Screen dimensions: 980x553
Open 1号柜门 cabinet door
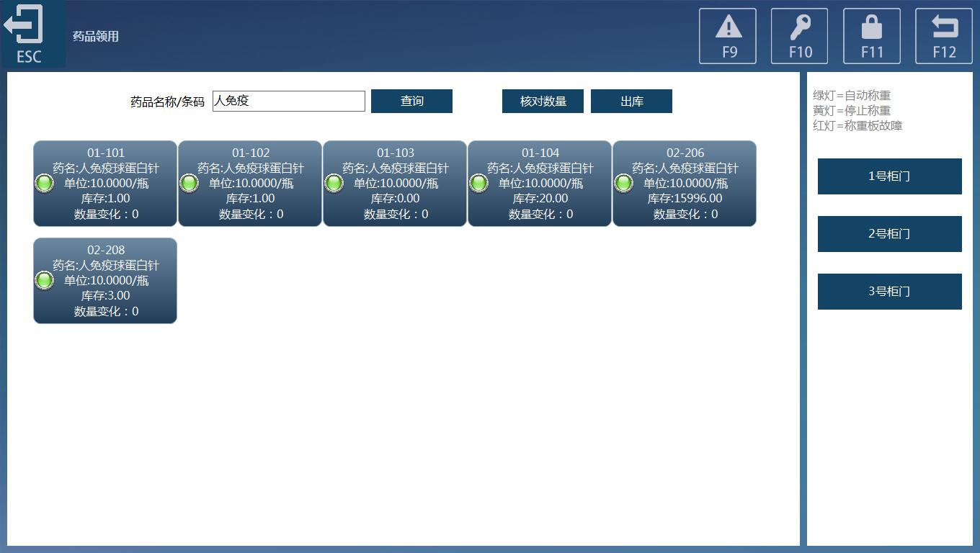[x=889, y=176]
